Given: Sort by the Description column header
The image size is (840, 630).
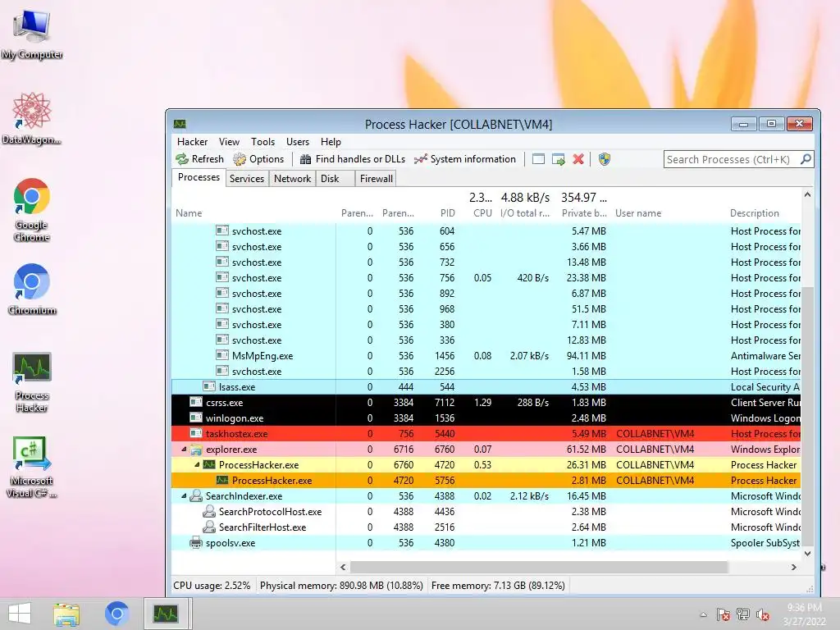Looking at the screenshot, I should (x=755, y=213).
